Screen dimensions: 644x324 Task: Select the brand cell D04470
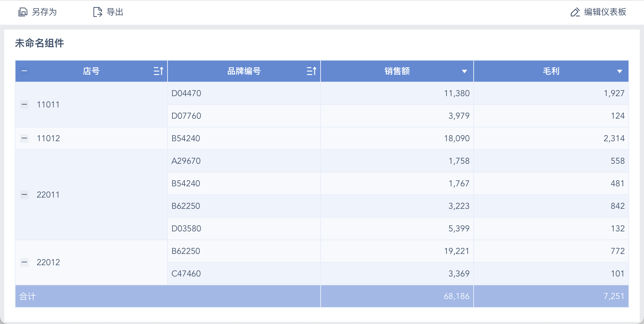pos(186,93)
